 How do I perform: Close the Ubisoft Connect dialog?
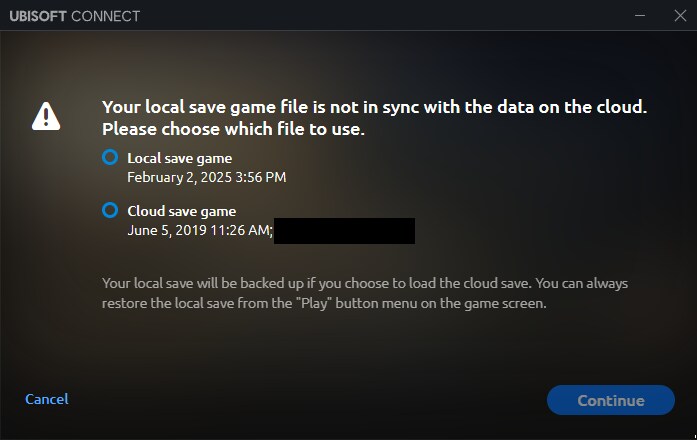tap(680, 16)
